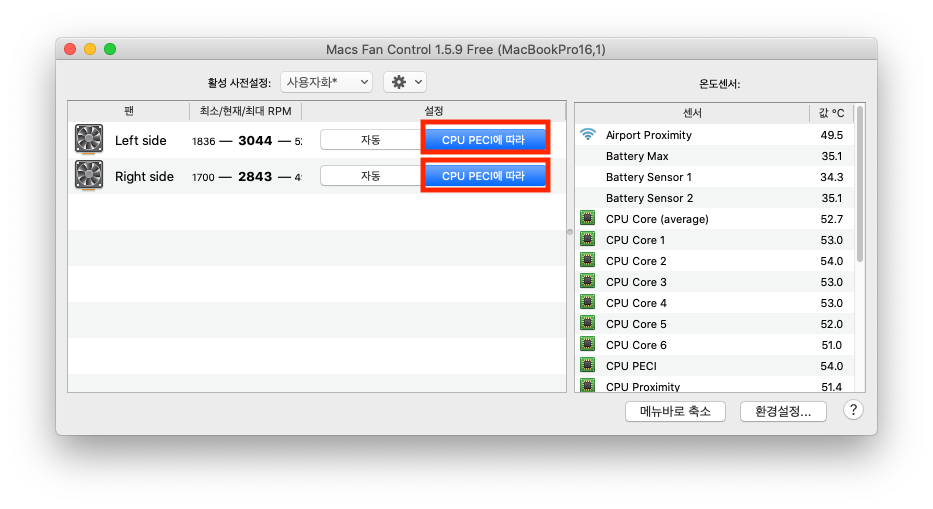Select the CPU Core 2 label
The image size is (933, 509).
point(636,261)
